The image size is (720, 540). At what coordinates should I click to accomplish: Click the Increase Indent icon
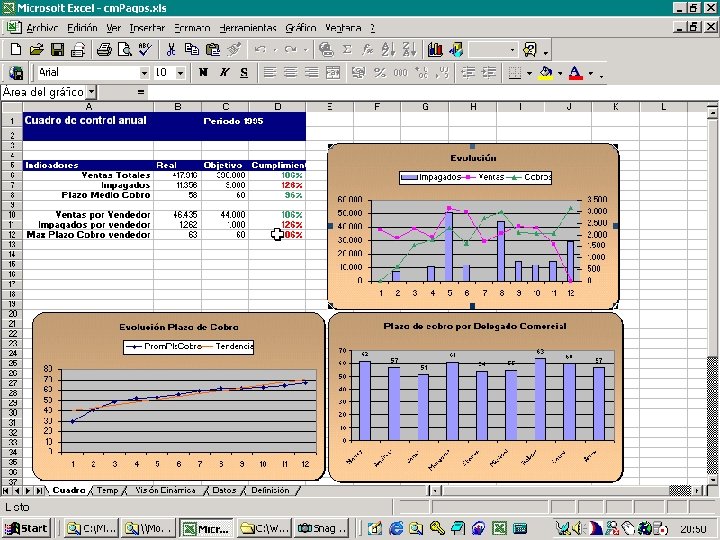click(489, 72)
